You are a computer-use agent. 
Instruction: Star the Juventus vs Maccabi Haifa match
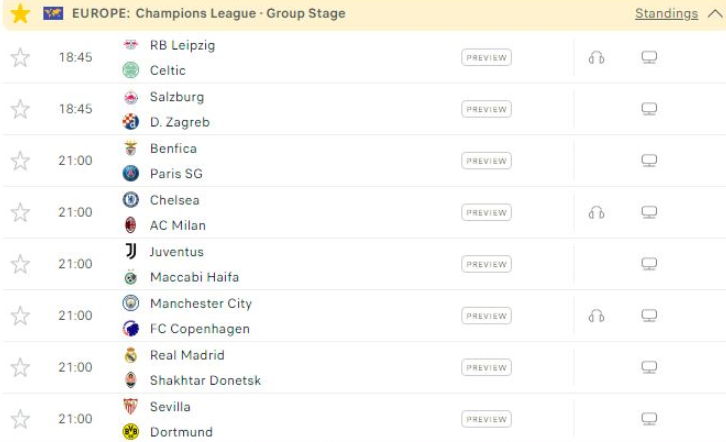pos(20,264)
